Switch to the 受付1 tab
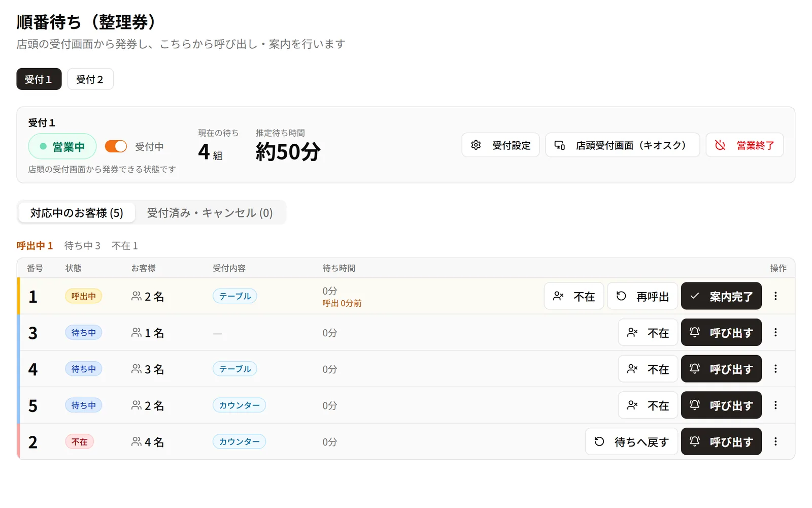 pos(39,79)
